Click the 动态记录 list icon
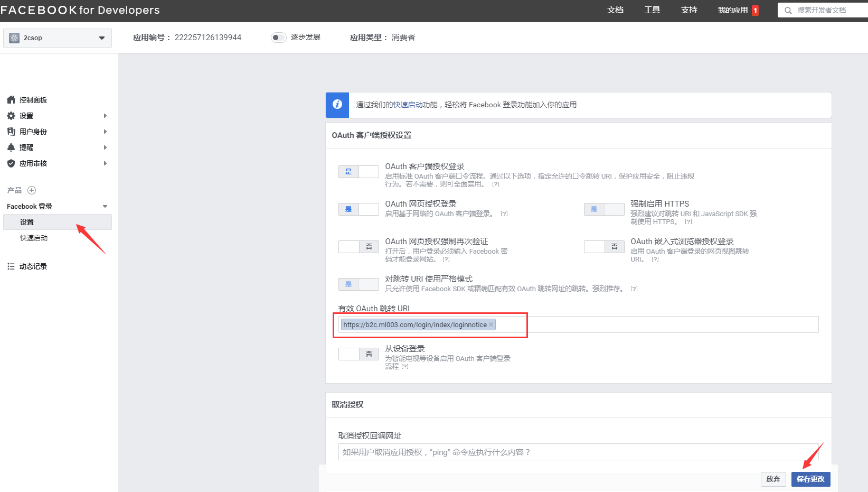 pyautogui.click(x=11, y=266)
